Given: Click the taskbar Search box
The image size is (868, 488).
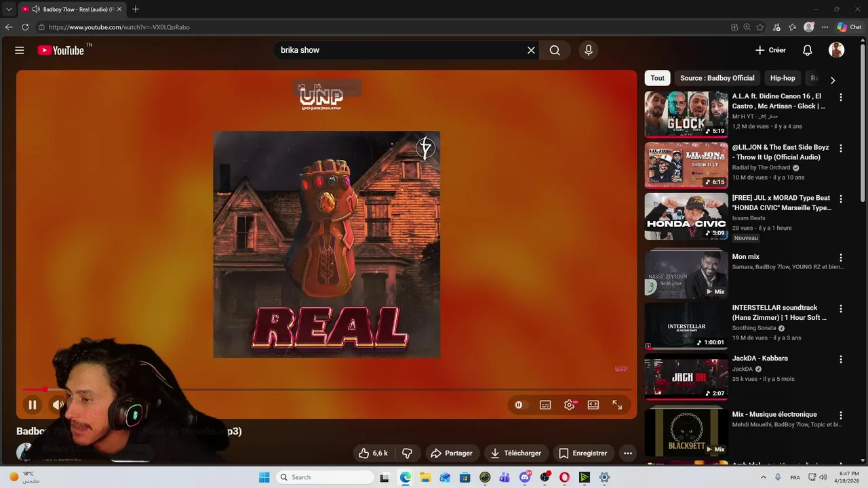Looking at the screenshot, I should pyautogui.click(x=326, y=477).
